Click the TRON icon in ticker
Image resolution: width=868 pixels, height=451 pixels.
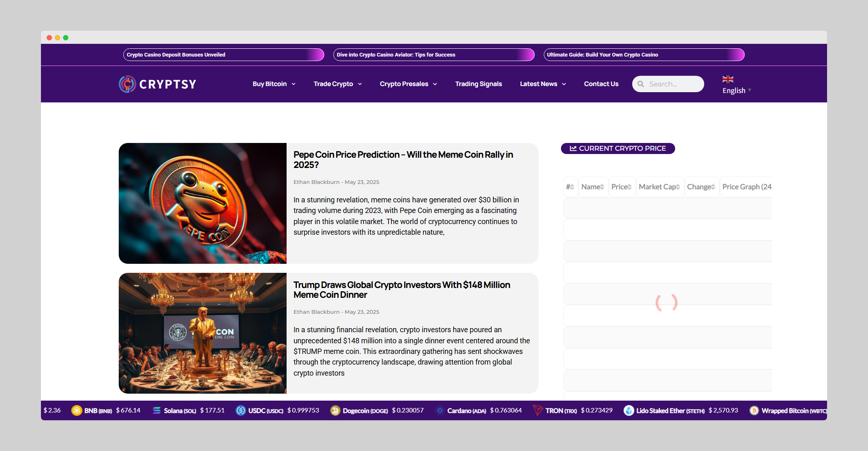point(538,410)
